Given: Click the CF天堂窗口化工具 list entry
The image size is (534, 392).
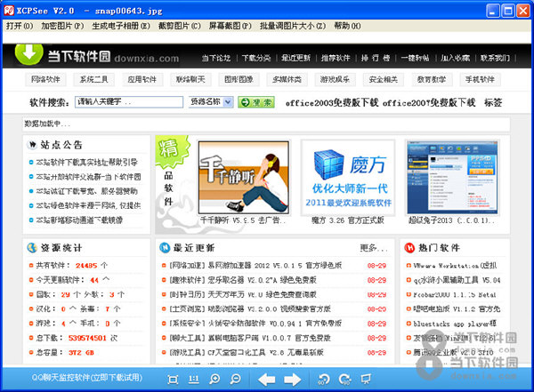Looking at the screenshot, I should (x=247, y=352).
